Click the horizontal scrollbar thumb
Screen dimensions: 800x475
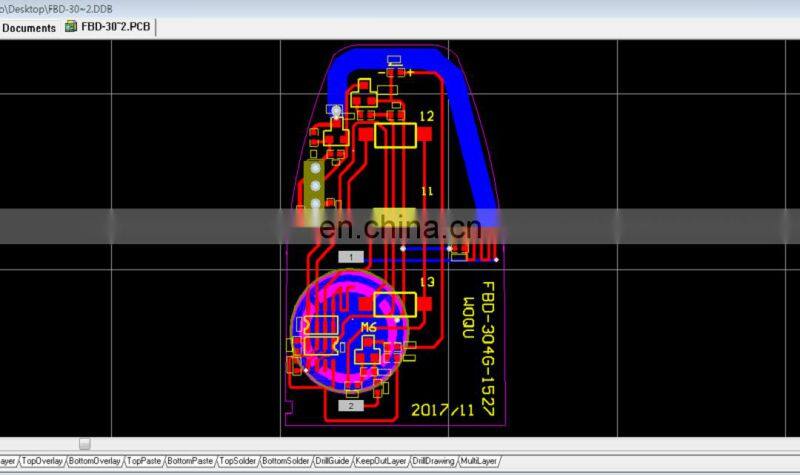click(x=84, y=443)
